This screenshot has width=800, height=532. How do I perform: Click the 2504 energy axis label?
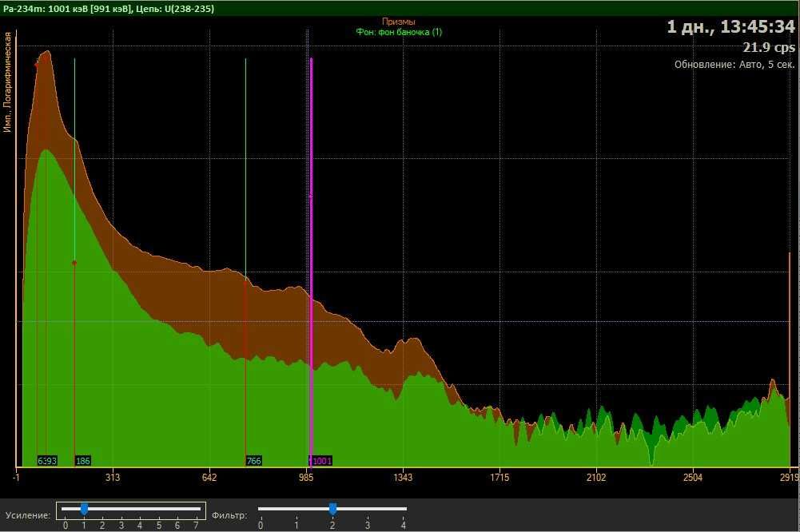tap(693, 478)
